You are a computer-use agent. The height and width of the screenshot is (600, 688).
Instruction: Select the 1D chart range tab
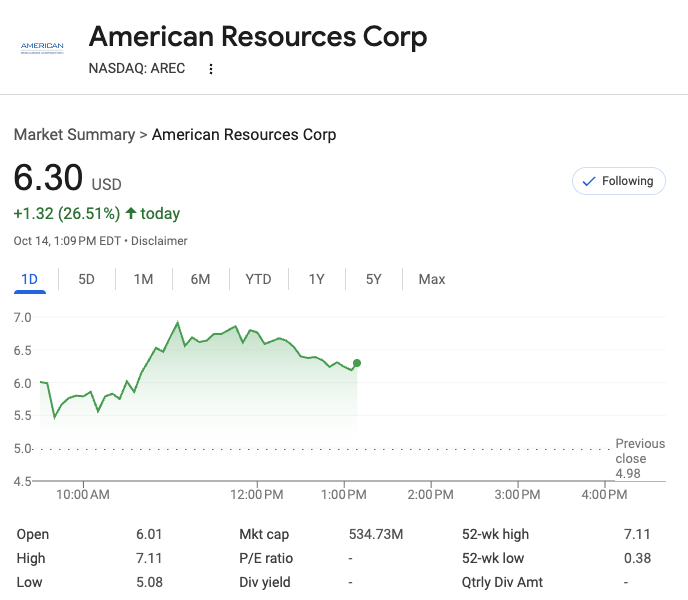pos(30,279)
